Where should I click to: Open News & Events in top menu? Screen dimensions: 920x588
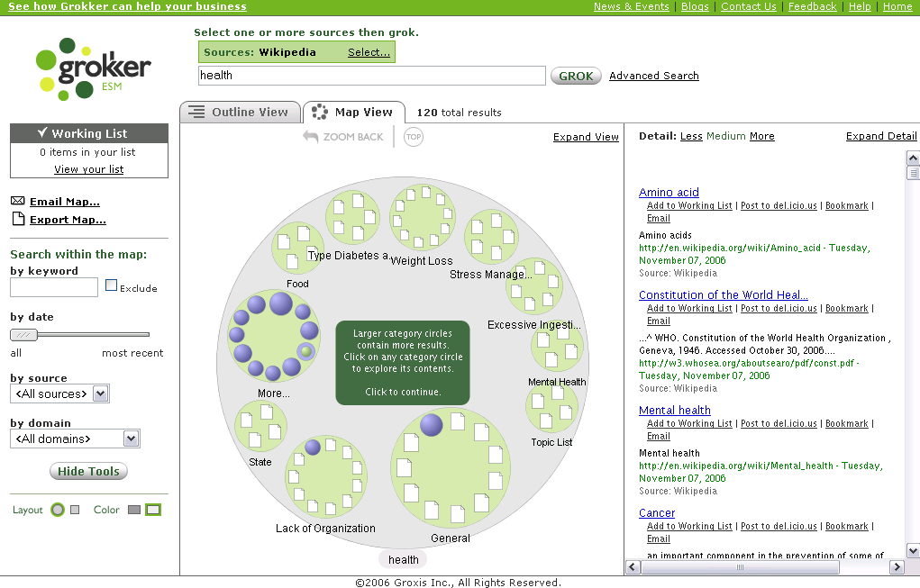click(x=632, y=6)
